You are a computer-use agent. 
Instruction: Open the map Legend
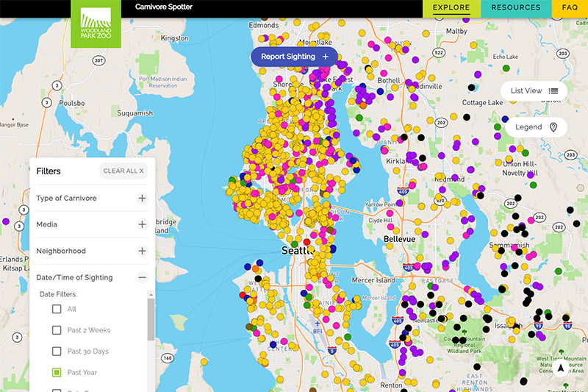coord(536,127)
